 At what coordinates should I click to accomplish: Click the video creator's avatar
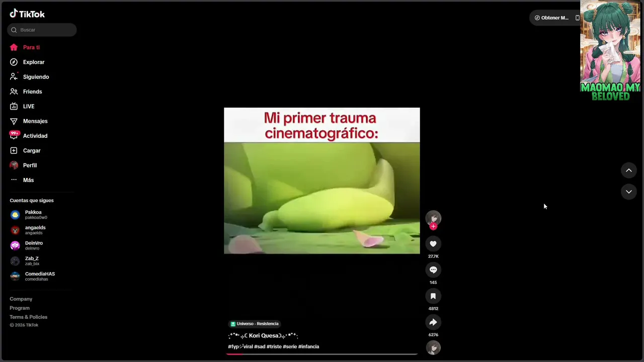point(433,218)
